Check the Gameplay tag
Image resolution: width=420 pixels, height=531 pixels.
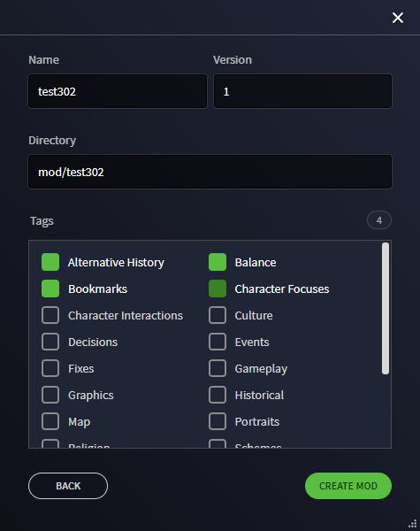(x=218, y=368)
